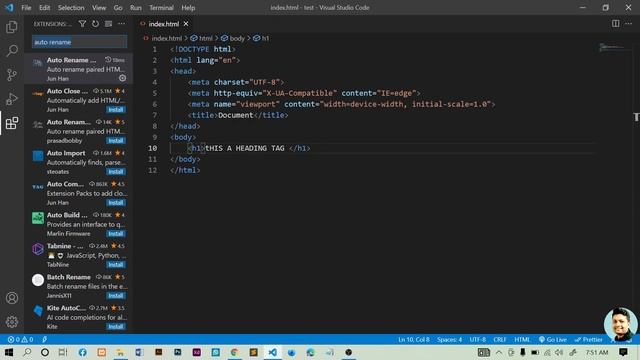The height and width of the screenshot is (360, 640).
Task: Open the Source Control view
Action: click(x=12, y=75)
